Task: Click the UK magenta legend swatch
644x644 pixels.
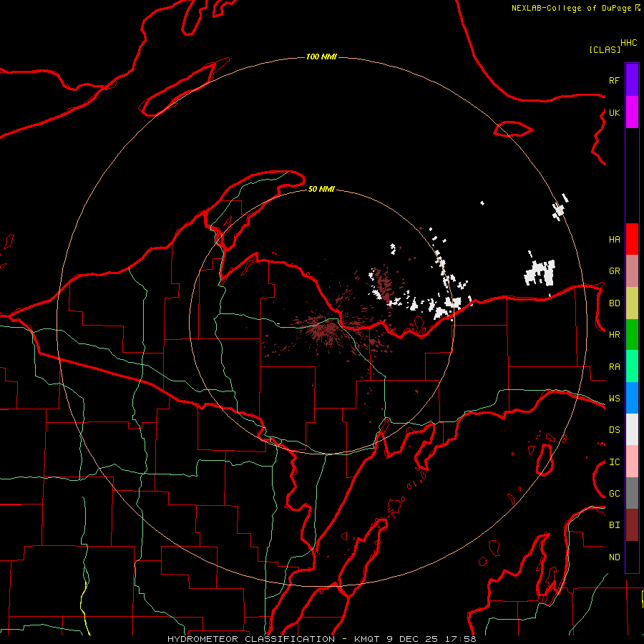Action: click(x=632, y=112)
